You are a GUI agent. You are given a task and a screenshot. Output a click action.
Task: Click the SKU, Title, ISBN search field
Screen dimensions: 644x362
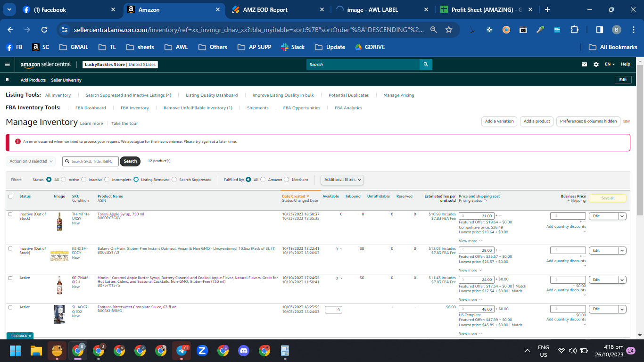(x=91, y=161)
